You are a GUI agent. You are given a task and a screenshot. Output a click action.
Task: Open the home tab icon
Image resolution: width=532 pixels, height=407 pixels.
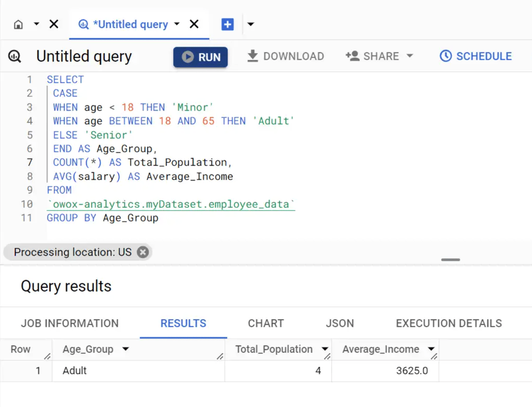19,24
